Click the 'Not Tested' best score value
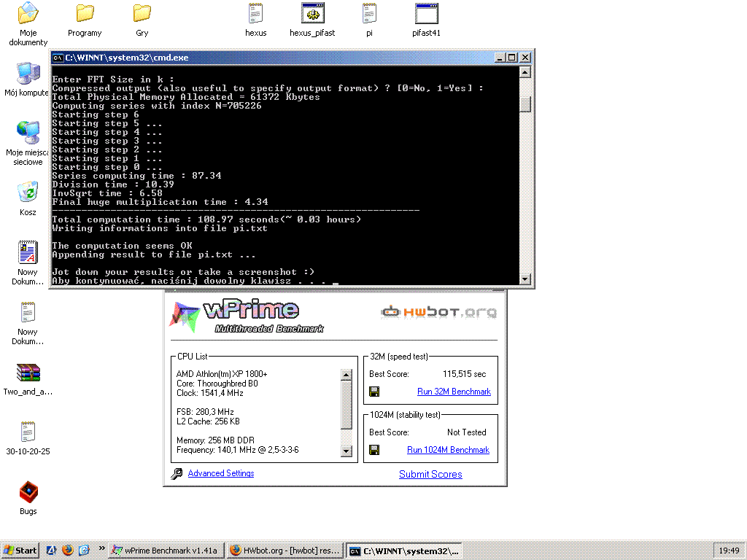 pyautogui.click(x=466, y=432)
